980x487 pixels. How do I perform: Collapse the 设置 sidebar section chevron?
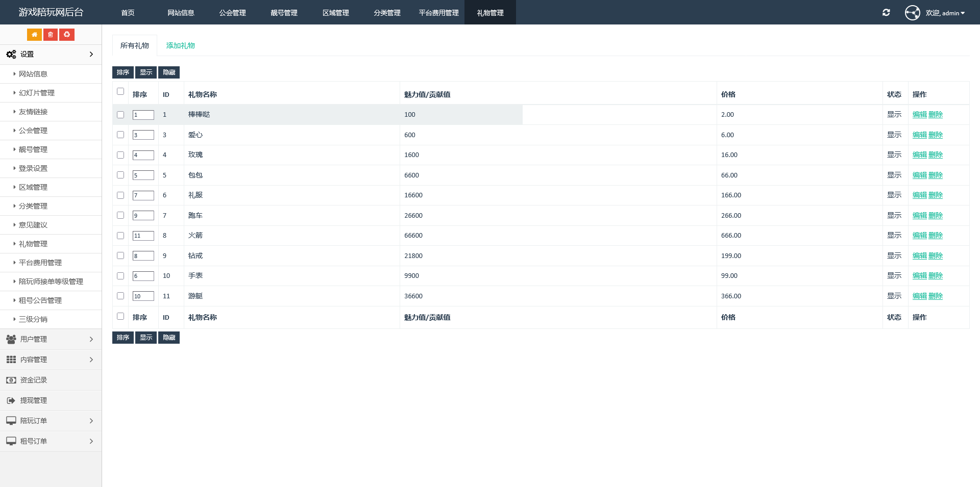pyautogui.click(x=91, y=54)
